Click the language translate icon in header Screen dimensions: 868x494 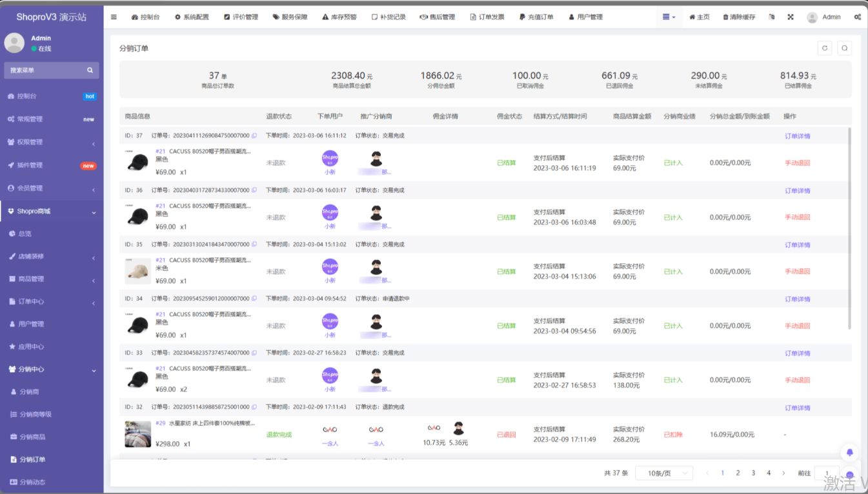click(772, 17)
